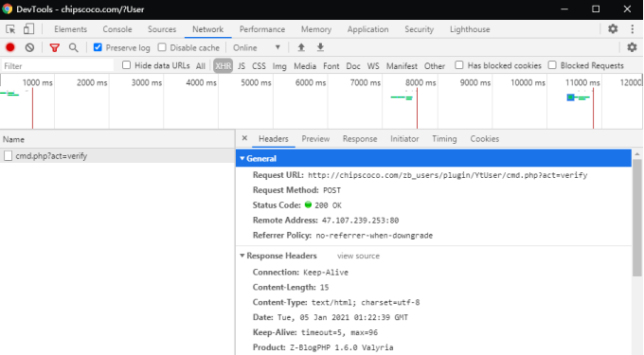The height and width of the screenshot is (355, 644).
Task: Collapse the Response Headers section
Action: (242, 256)
